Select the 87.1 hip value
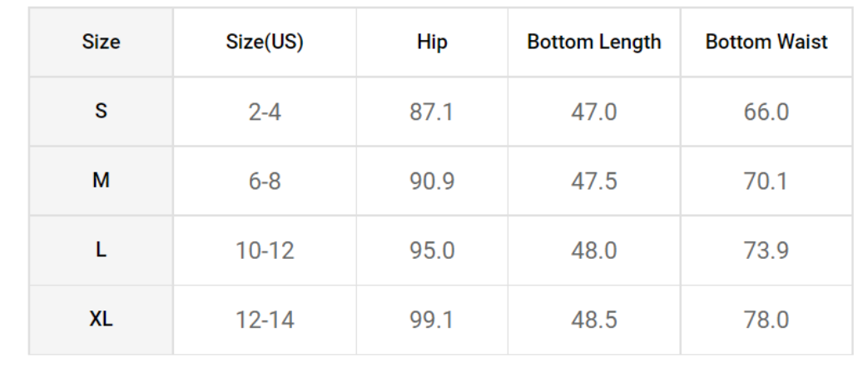868x368 pixels. coord(432,112)
